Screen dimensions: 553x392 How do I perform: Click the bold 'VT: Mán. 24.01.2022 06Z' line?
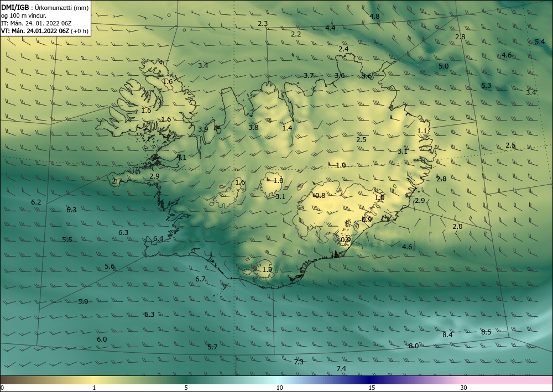tap(35, 31)
